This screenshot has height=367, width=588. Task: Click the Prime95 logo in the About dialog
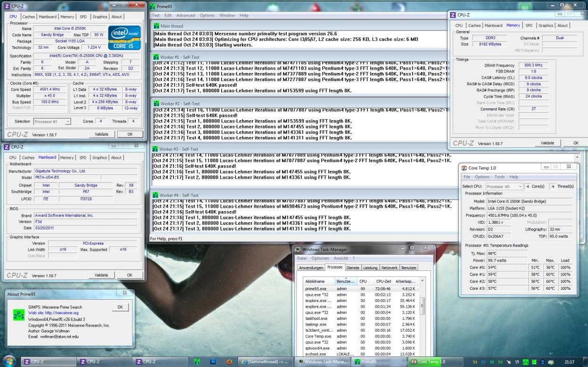[x=19, y=315]
